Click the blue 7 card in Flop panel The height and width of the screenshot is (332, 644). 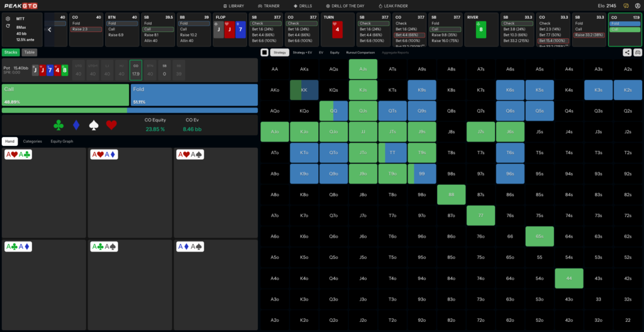coord(240,30)
